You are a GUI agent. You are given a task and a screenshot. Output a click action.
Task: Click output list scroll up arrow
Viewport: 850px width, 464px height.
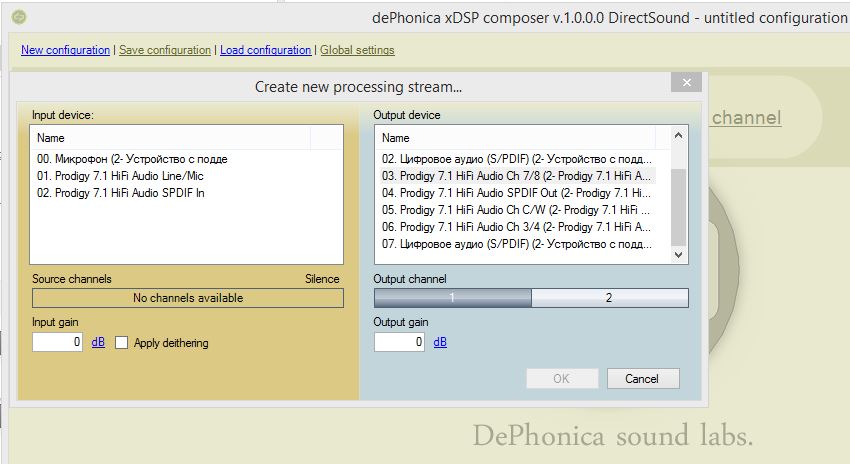678,136
